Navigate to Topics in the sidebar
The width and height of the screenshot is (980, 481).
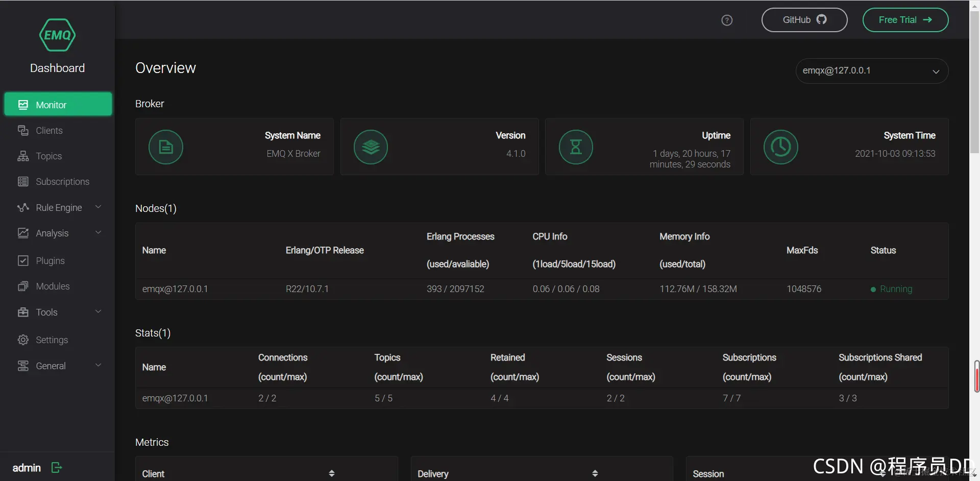point(49,156)
